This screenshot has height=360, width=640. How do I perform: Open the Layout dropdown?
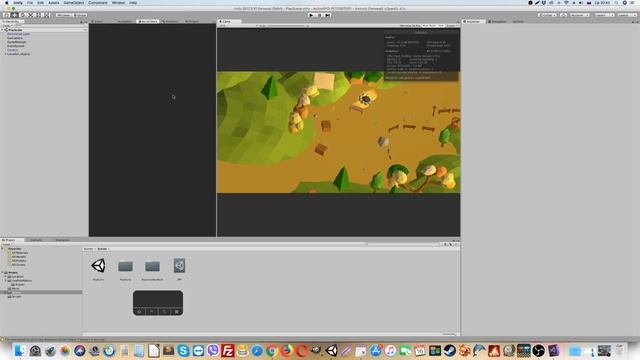pos(626,15)
